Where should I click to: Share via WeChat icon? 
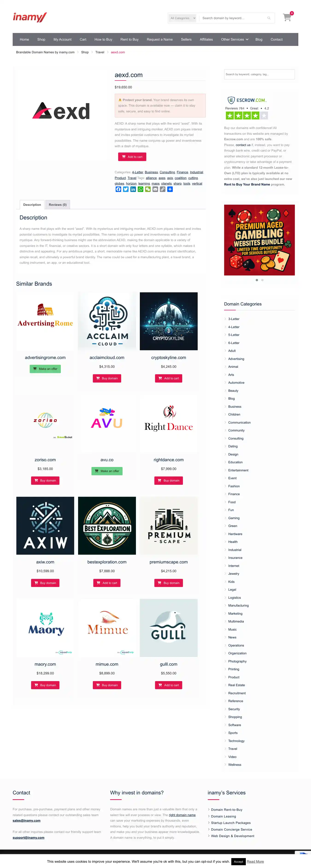coord(148,189)
